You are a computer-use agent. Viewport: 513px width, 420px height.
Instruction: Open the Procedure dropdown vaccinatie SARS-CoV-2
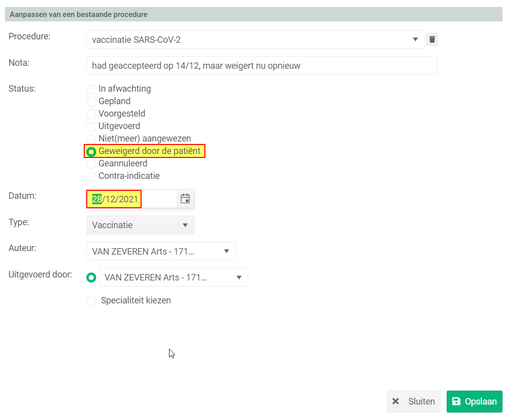coord(255,39)
